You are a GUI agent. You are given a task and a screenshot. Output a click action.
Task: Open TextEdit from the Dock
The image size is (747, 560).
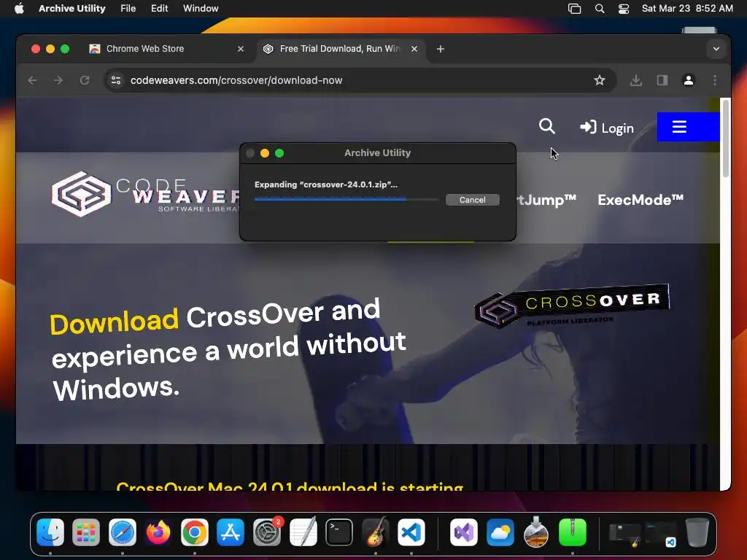pos(303,532)
